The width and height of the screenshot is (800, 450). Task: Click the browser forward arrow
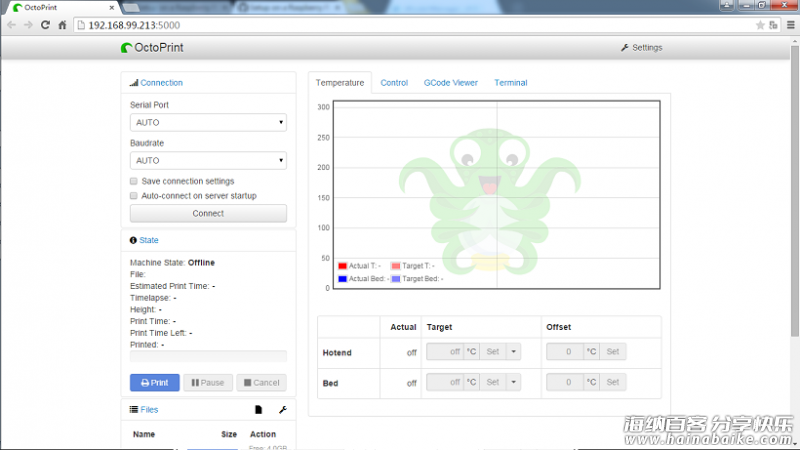(28, 25)
